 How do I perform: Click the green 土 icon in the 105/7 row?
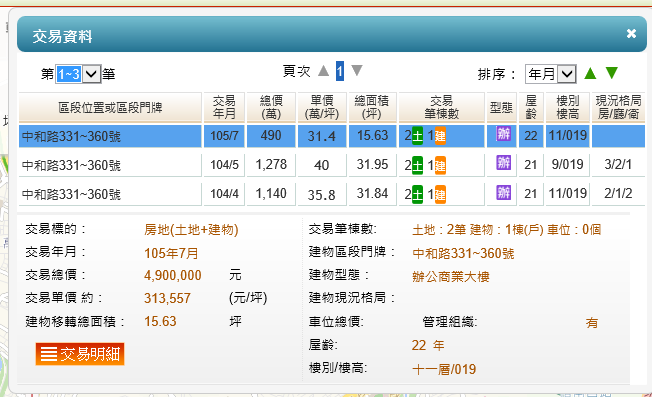(x=417, y=136)
